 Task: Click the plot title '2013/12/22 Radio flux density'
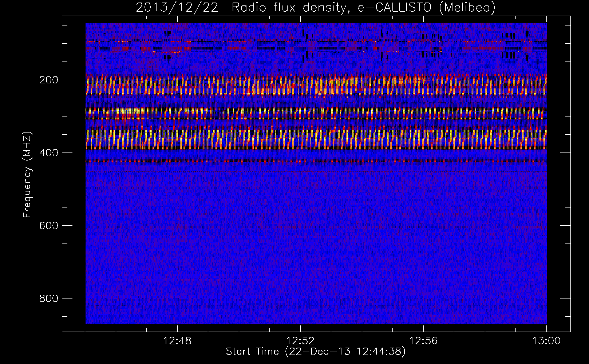tap(316, 7)
